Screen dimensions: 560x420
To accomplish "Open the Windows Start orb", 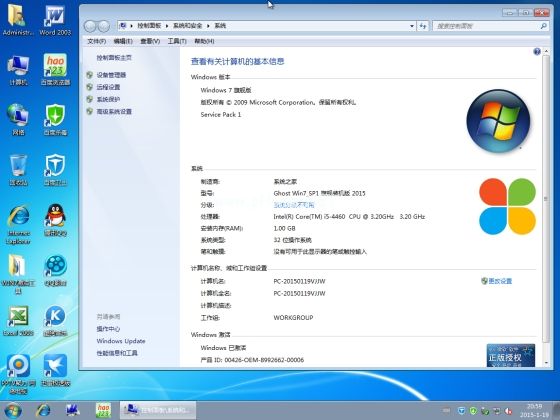I will (x=13, y=411).
